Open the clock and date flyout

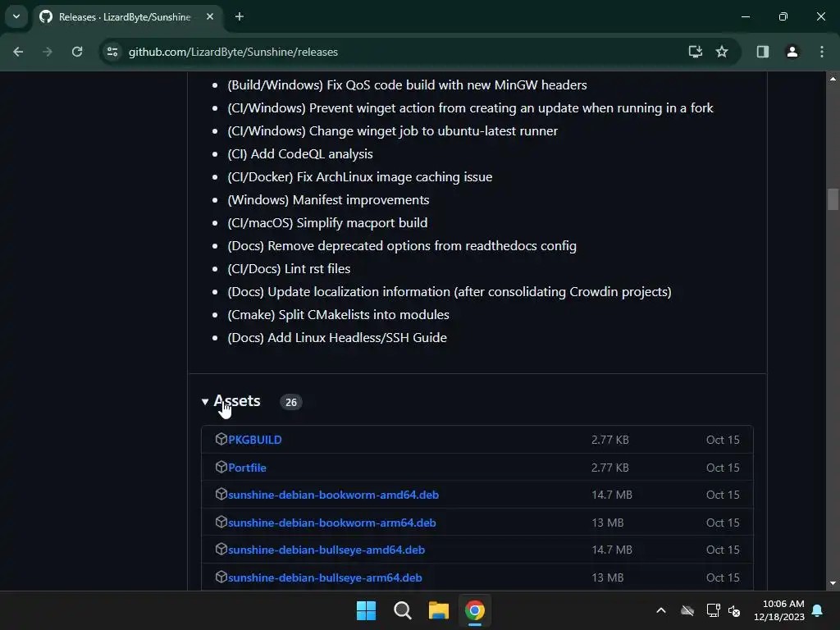point(779,610)
